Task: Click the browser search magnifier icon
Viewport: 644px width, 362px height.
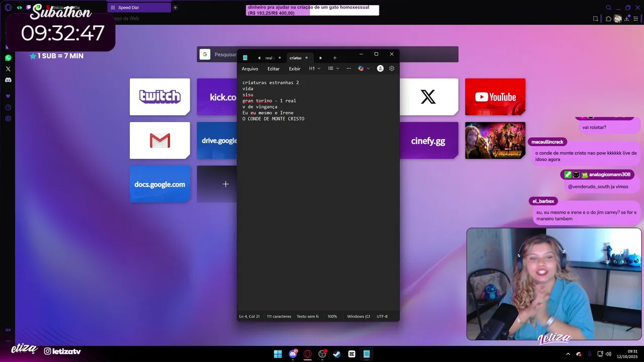Action: point(608,8)
